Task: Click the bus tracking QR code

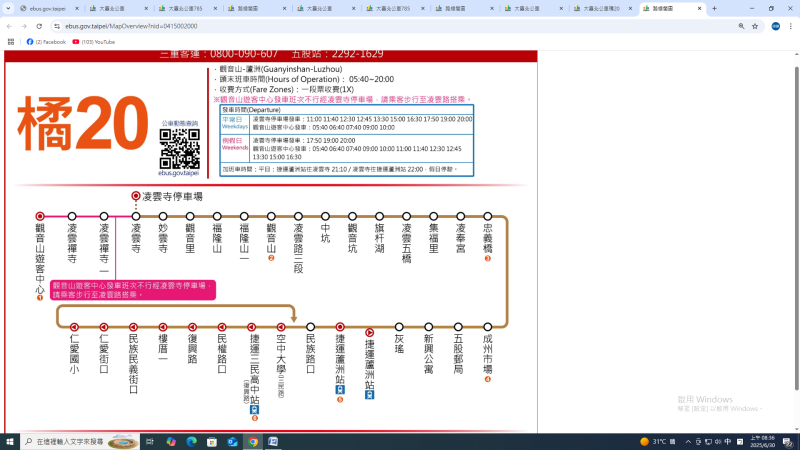Action: click(180, 148)
